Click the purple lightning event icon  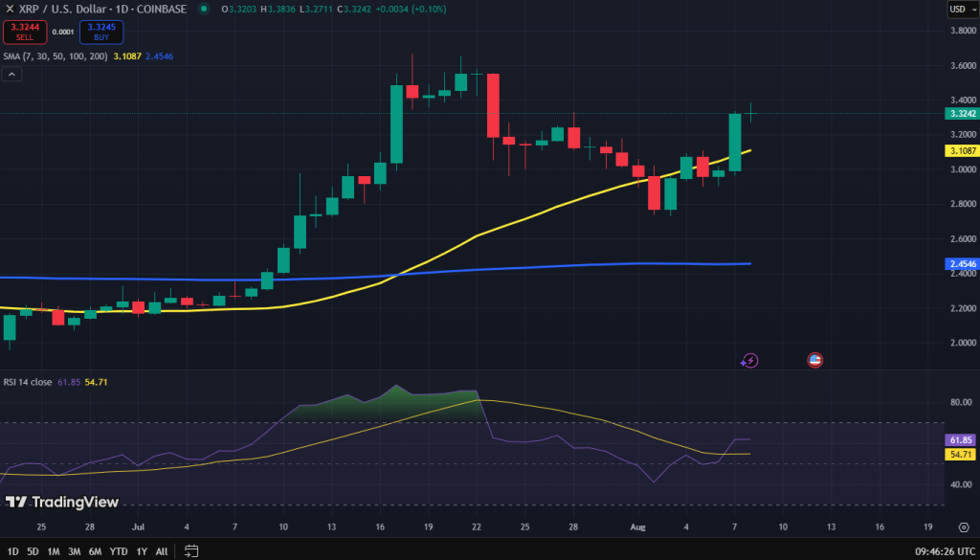click(x=749, y=361)
